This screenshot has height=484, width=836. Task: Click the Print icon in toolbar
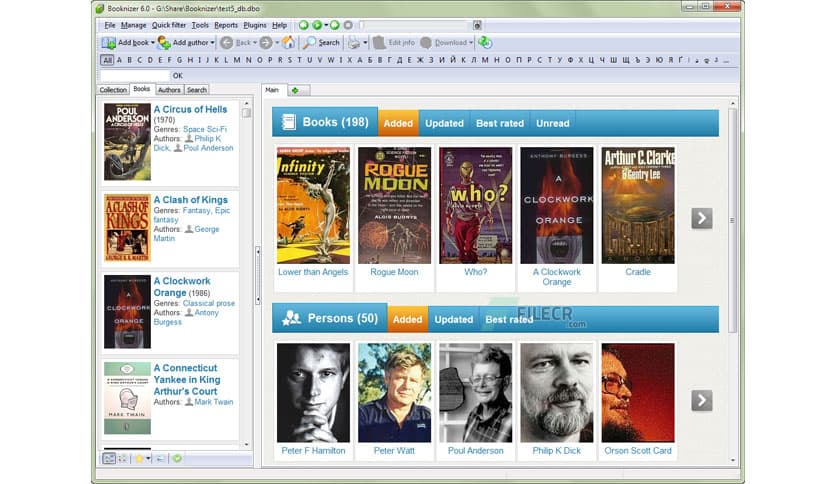point(354,43)
